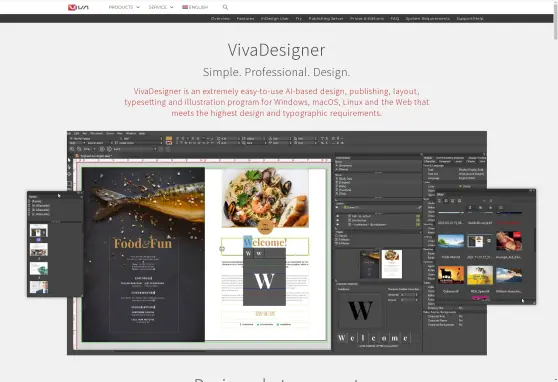The image size is (558, 382).
Task: Open the FAQ link
Action: click(x=395, y=19)
